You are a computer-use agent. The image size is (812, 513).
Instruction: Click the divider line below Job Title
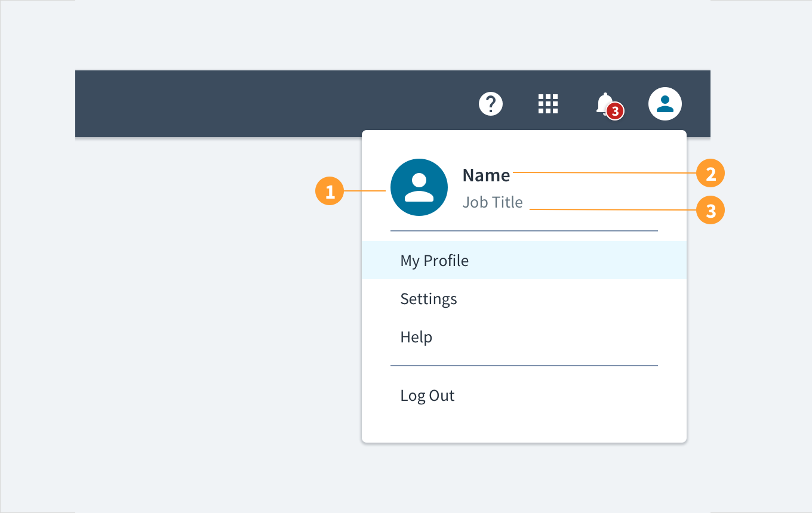point(524,230)
